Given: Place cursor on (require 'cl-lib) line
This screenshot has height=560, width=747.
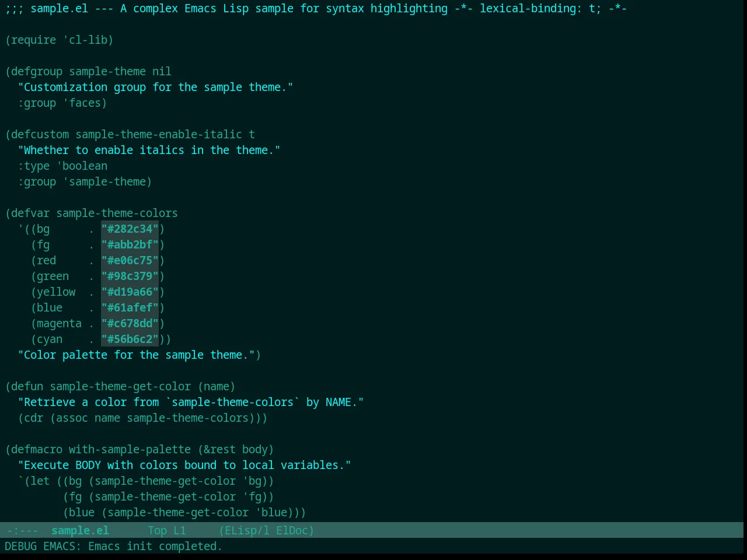Looking at the screenshot, I should point(59,40).
